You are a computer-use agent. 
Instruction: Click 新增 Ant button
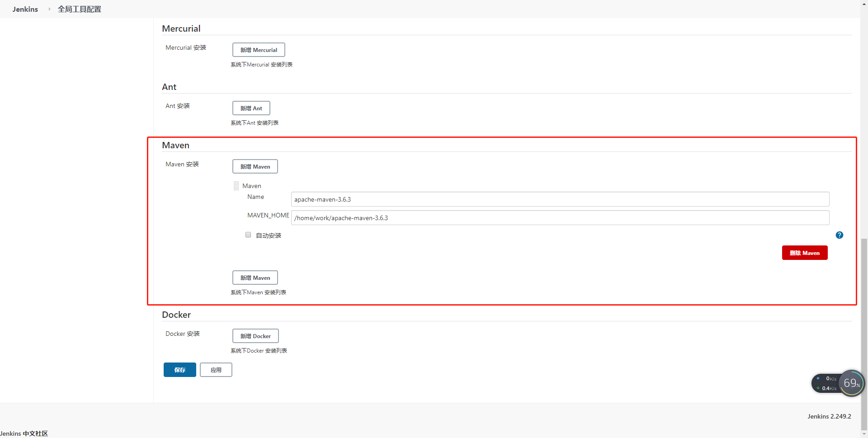[251, 108]
